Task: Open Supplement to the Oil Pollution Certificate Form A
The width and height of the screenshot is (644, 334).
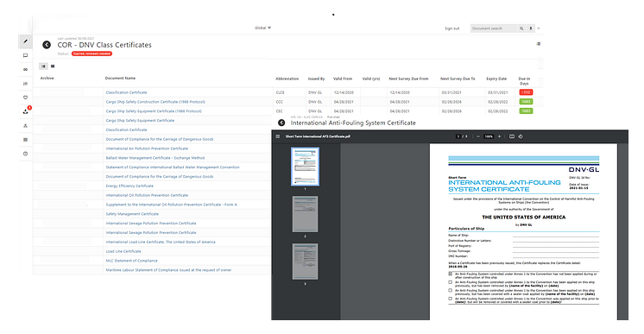Action: point(171,205)
